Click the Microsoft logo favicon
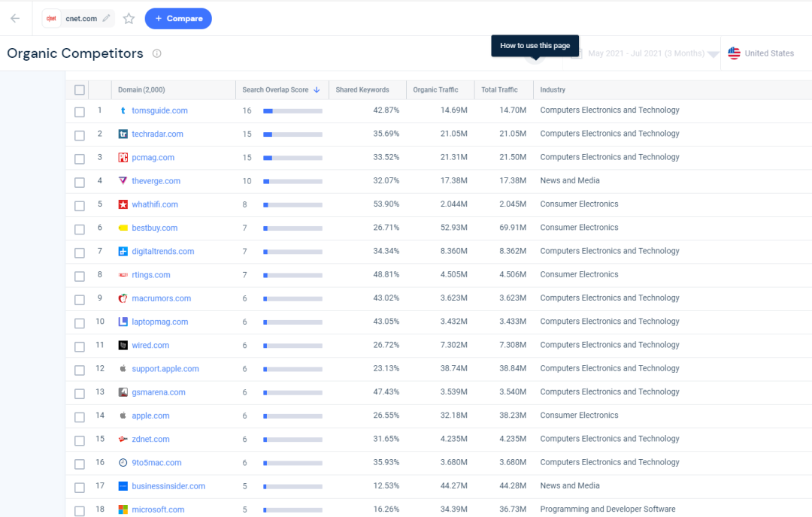Viewport: 812px width, 517px height. (123, 509)
